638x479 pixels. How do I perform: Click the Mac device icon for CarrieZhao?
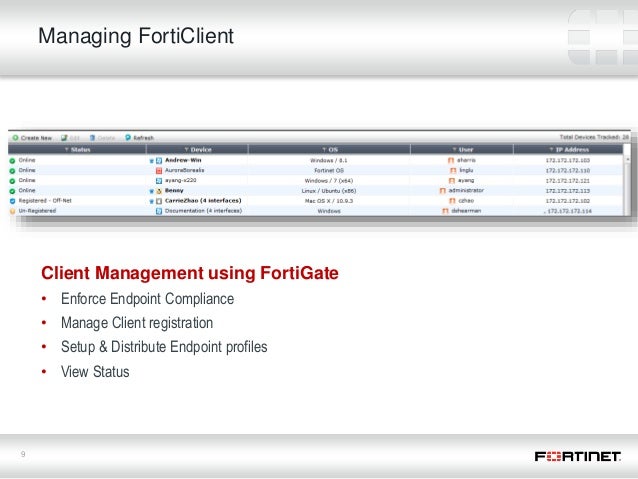pyautogui.click(x=159, y=201)
